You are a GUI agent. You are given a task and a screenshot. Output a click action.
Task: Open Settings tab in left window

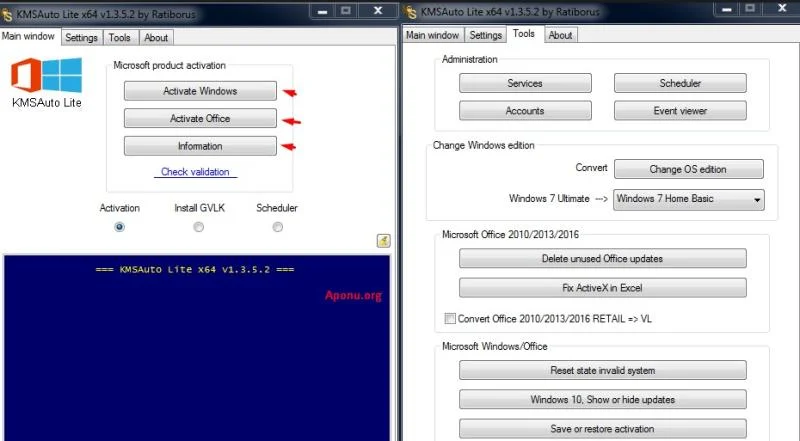(81, 38)
